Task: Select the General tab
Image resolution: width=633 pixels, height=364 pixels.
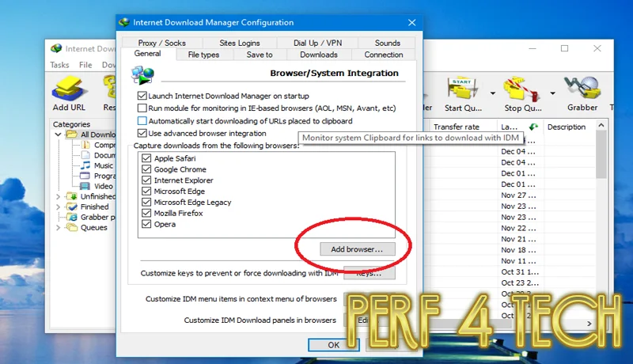Action: (147, 54)
